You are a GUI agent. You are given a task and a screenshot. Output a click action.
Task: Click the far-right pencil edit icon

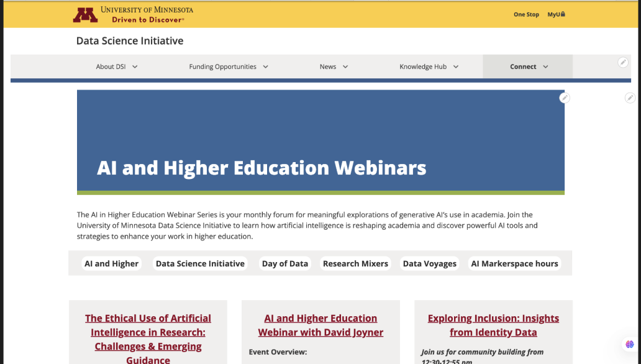630,98
